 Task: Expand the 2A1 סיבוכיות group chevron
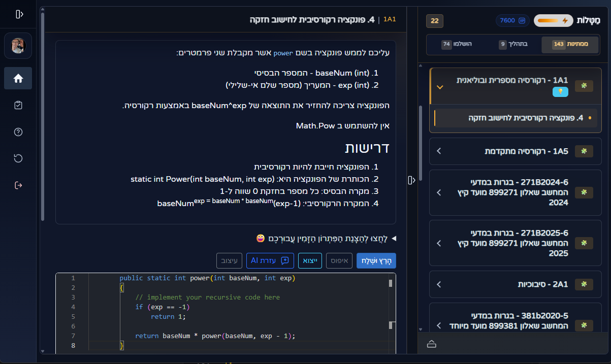[x=439, y=284]
